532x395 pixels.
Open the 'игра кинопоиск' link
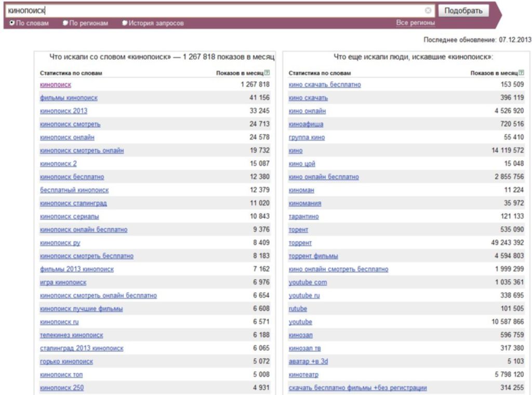click(63, 282)
